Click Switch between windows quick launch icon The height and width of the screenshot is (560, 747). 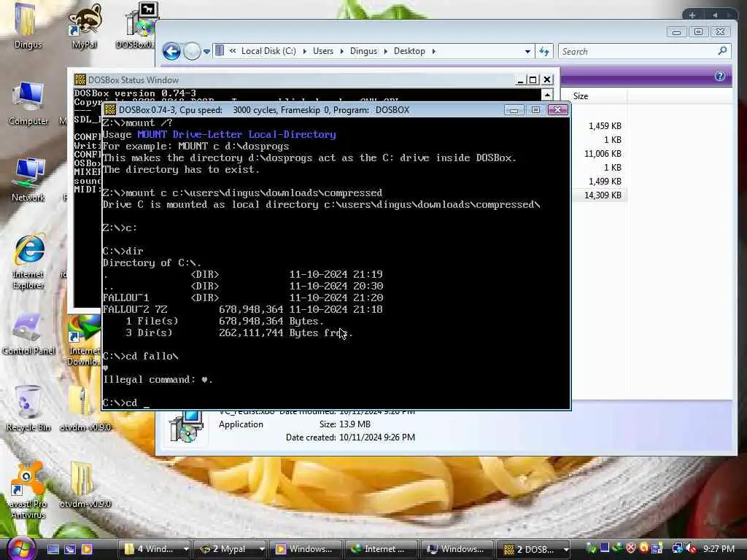(70, 549)
